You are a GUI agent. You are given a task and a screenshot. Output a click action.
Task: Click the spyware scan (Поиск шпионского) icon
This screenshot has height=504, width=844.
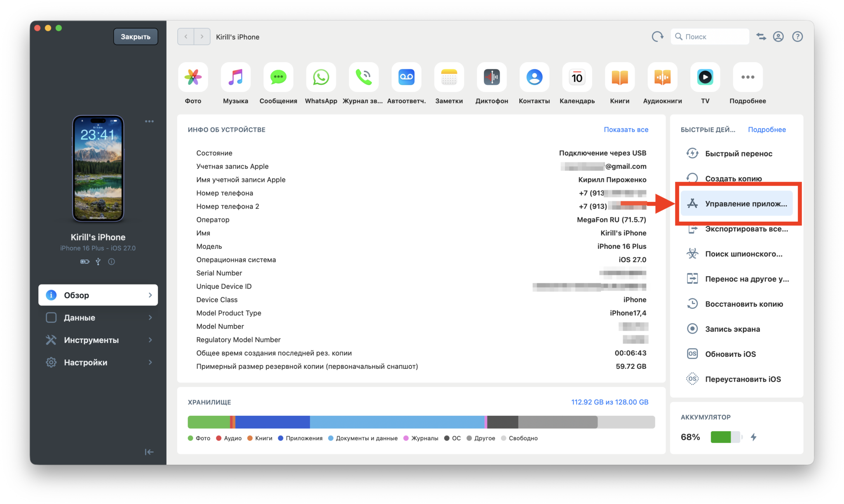pos(692,253)
